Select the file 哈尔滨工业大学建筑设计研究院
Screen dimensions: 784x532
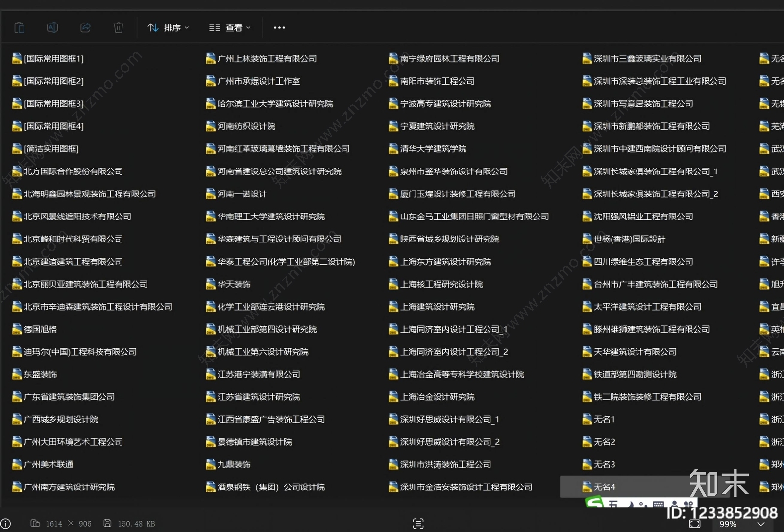[269, 104]
